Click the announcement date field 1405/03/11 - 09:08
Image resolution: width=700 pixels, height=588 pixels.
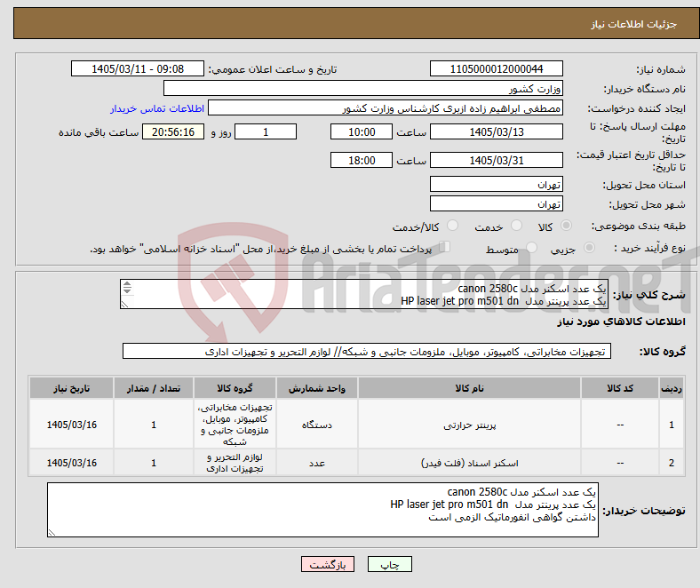click(138, 68)
